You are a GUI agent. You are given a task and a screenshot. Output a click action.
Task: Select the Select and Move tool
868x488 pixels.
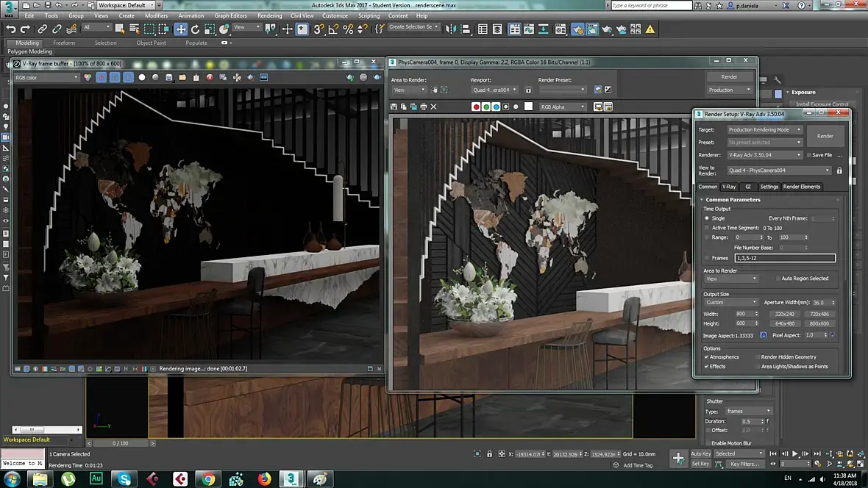click(x=181, y=29)
